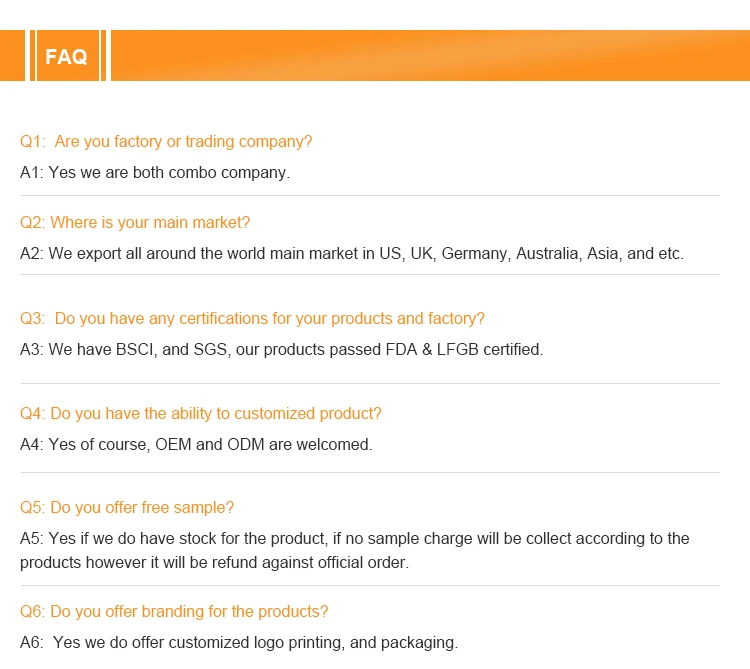The height and width of the screenshot is (669, 750).
Task: Click the white vertical stripes right of FAQ
Action: [105, 56]
